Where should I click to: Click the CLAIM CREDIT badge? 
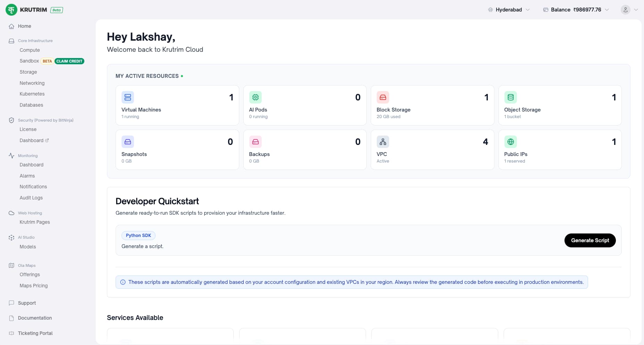(x=69, y=61)
